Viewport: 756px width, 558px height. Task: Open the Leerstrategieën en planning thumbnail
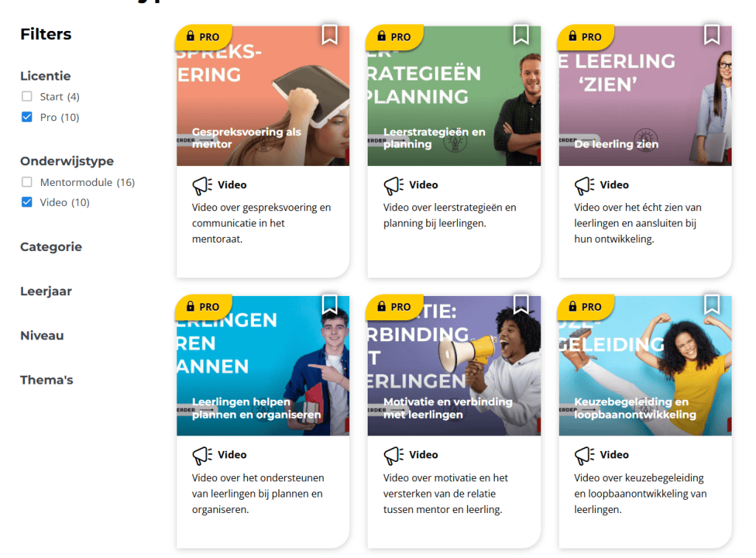[453, 96]
